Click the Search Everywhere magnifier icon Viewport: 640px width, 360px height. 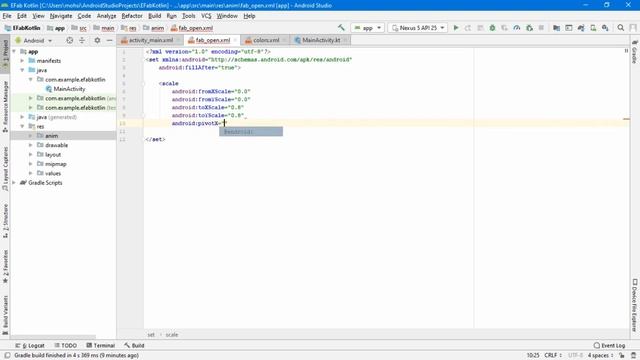(621, 28)
